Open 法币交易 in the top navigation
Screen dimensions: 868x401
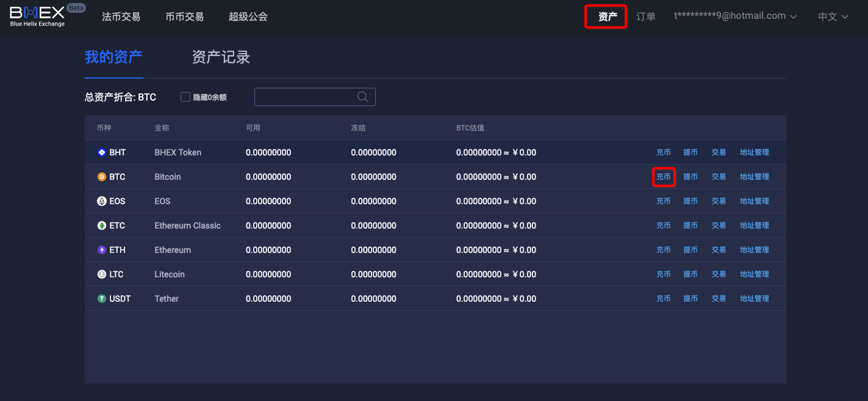121,17
